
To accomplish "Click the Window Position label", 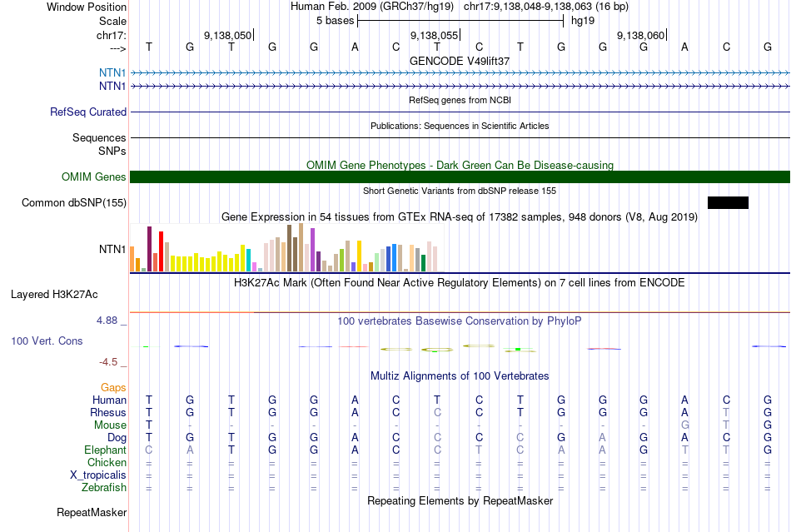I will click(87, 7).
